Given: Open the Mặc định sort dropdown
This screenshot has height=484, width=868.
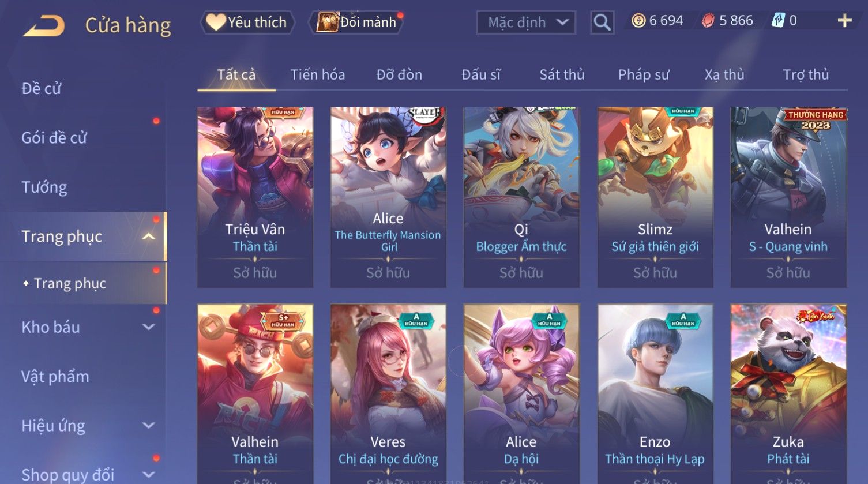Looking at the screenshot, I should click(526, 22).
